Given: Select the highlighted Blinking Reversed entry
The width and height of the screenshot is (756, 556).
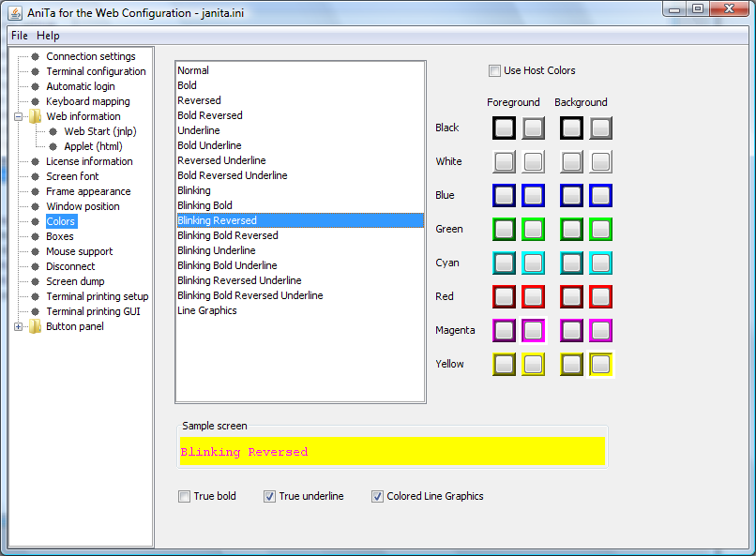Looking at the screenshot, I should point(300,220).
